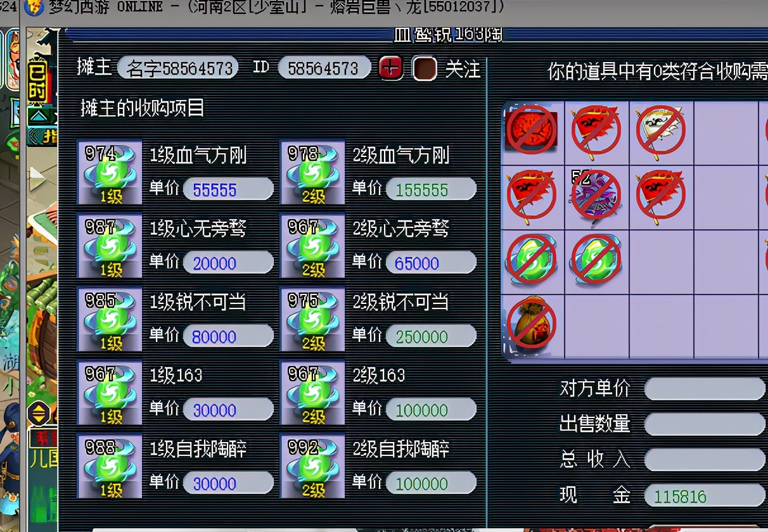768x532 pixels.
Task: Choose the 1级163 rune stone icon
Action: [x=109, y=393]
